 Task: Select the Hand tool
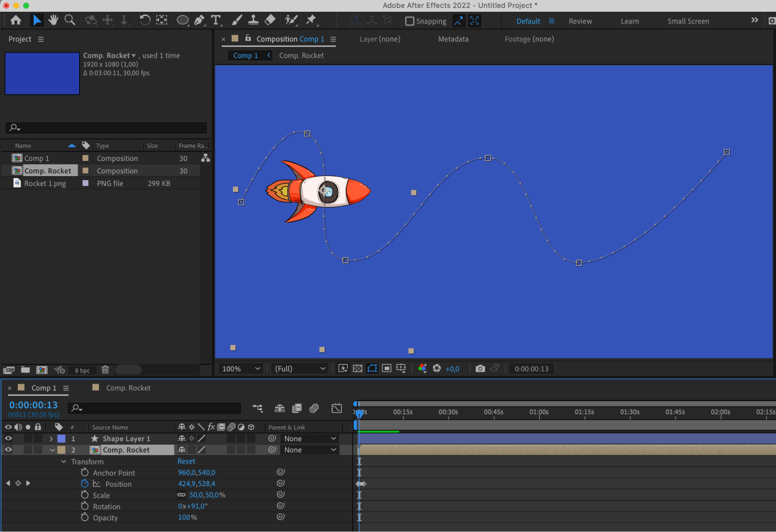(x=53, y=20)
